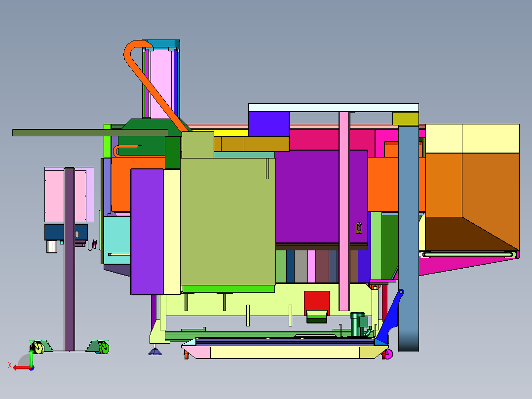The image size is (532, 399).
Task: Select the light cyan top beam
Action: click(334, 108)
